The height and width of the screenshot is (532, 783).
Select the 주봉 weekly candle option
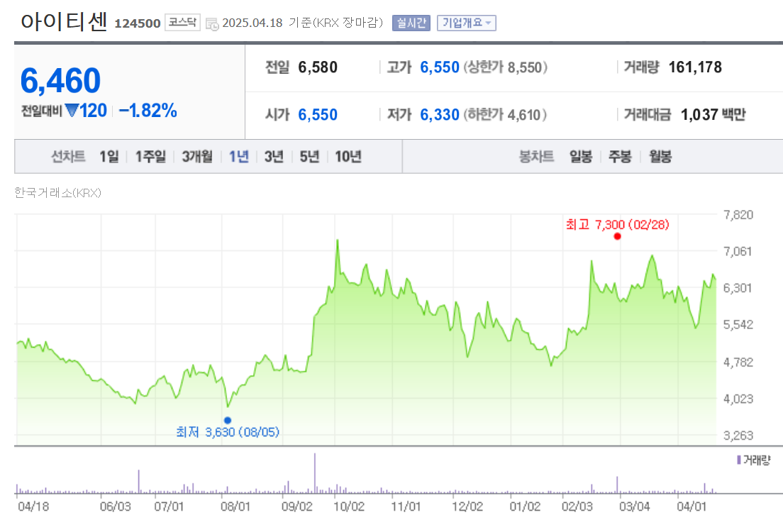coord(619,156)
